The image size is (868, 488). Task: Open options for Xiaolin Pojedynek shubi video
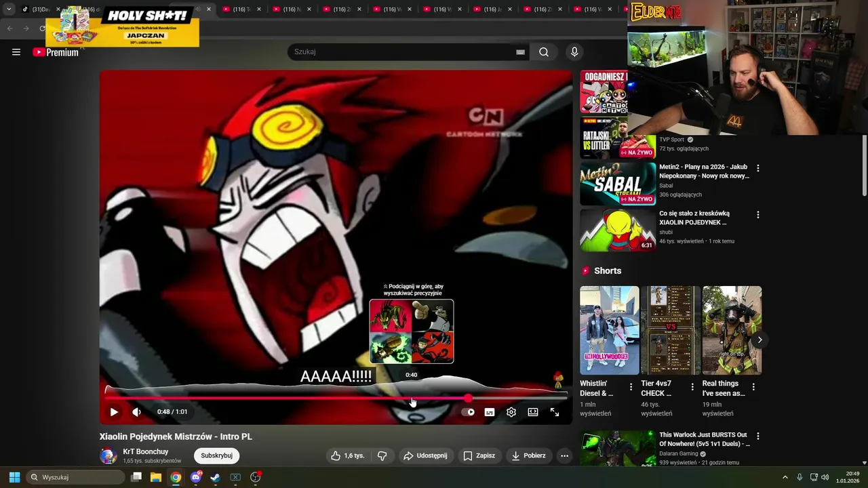point(758,215)
